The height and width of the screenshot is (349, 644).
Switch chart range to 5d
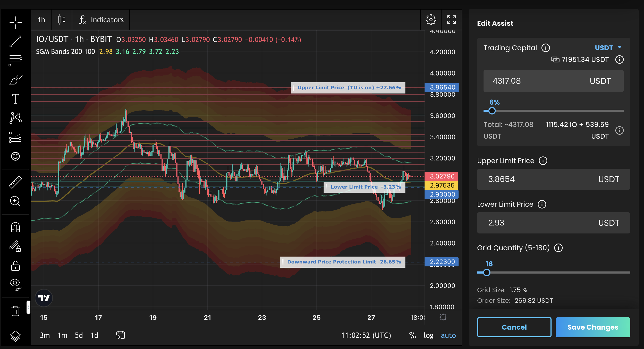point(79,335)
